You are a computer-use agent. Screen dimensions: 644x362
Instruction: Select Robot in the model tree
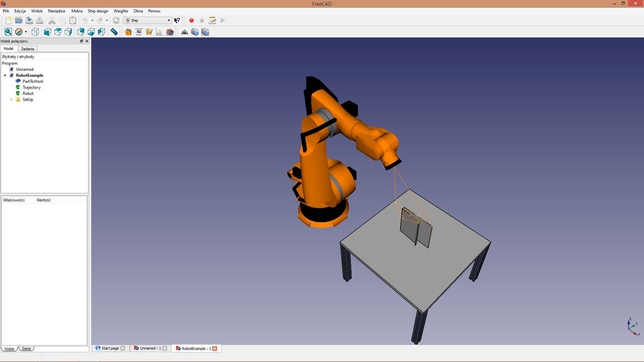[28, 93]
